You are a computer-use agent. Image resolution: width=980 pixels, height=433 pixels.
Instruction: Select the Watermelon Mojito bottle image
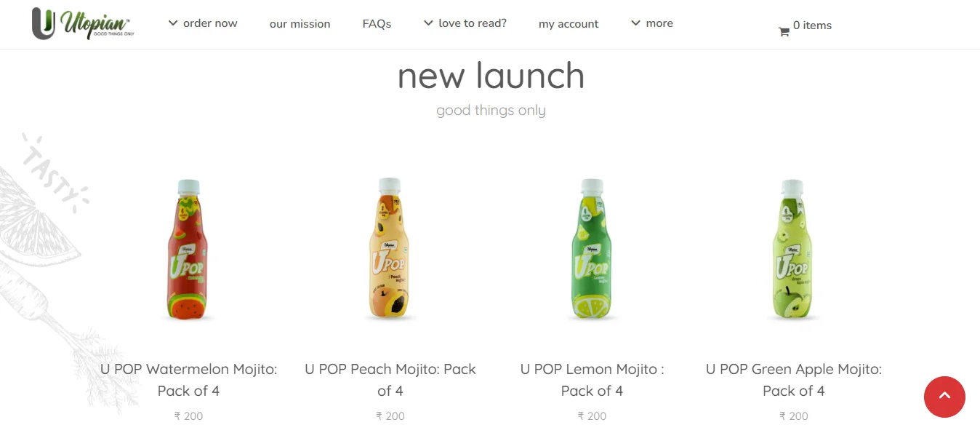pyautogui.click(x=189, y=250)
